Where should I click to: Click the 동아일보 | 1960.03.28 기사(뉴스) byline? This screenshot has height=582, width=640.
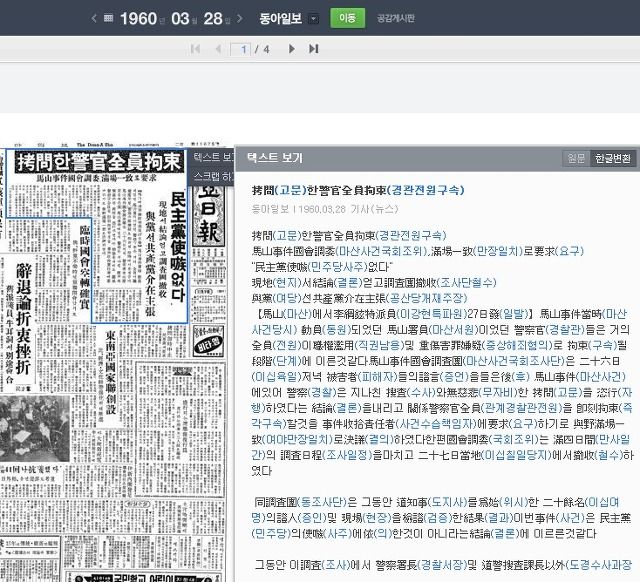(325, 209)
